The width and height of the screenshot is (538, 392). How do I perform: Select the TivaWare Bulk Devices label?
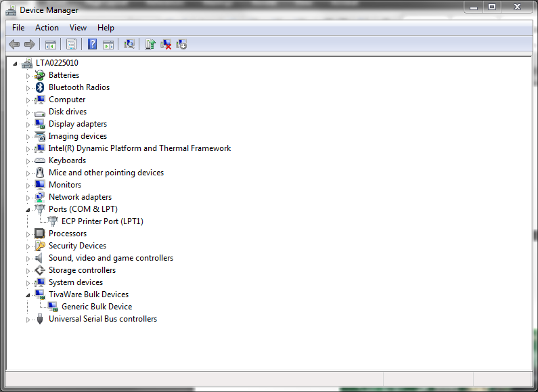[89, 295]
